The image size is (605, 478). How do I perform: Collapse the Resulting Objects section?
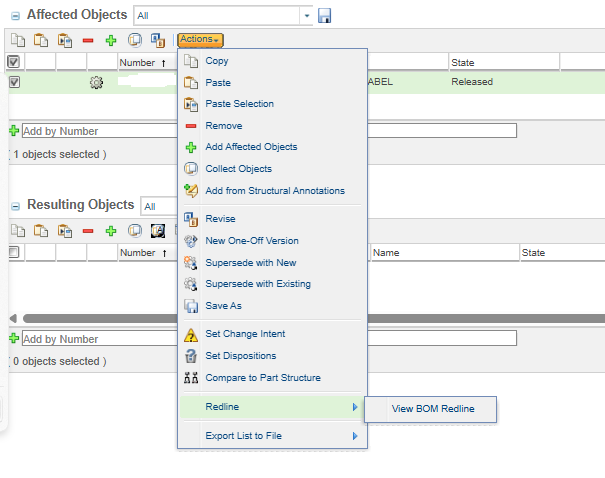tap(15, 206)
